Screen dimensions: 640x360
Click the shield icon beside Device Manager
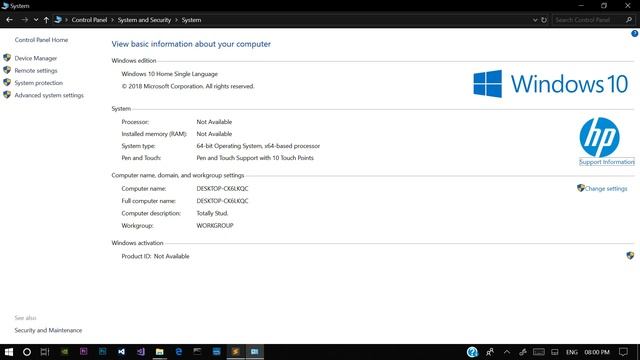pyautogui.click(x=7, y=58)
